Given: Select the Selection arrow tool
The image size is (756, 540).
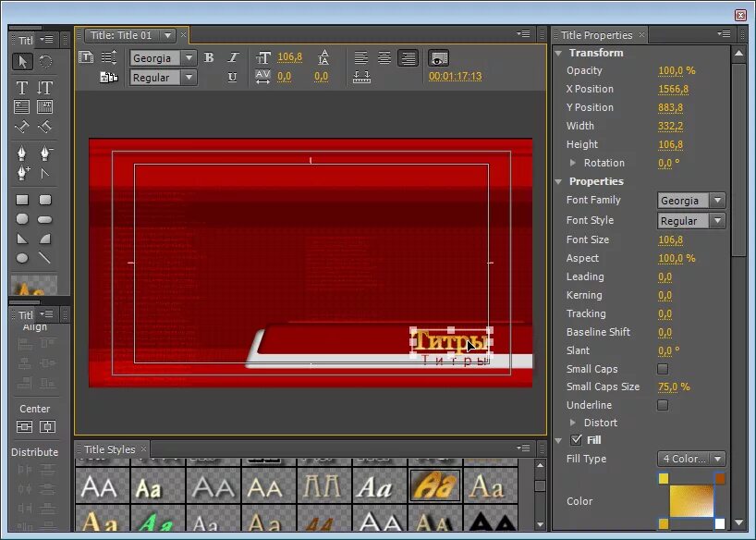Looking at the screenshot, I should (22, 61).
